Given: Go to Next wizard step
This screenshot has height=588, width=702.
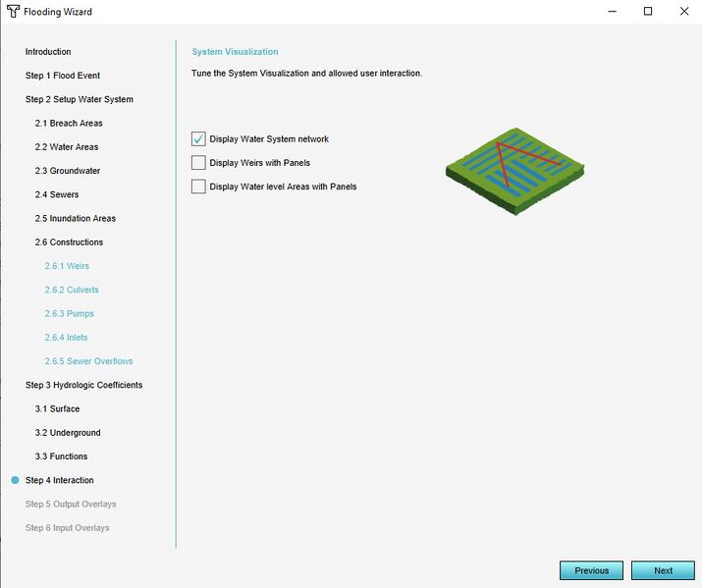Looking at the screenshot, I should (x=663, y=570).
